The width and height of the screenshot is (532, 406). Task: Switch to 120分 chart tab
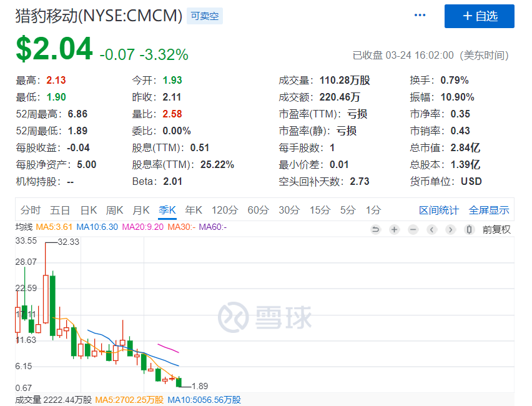[225, 210]
